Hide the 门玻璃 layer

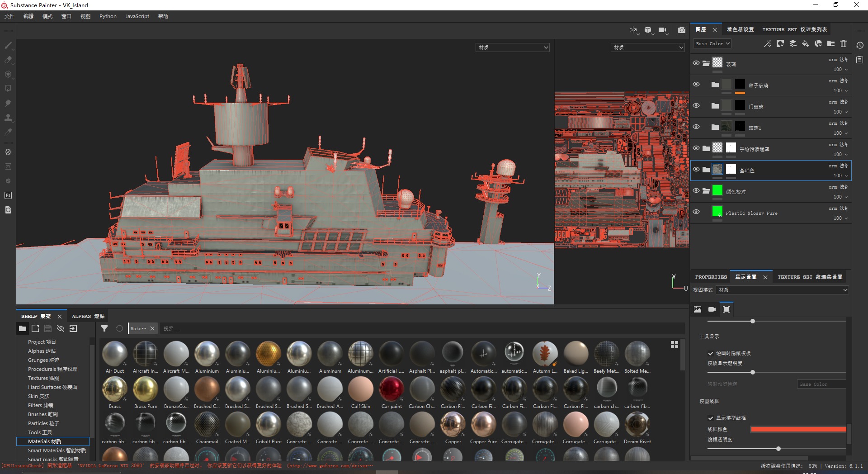click(x=696, y=105)
